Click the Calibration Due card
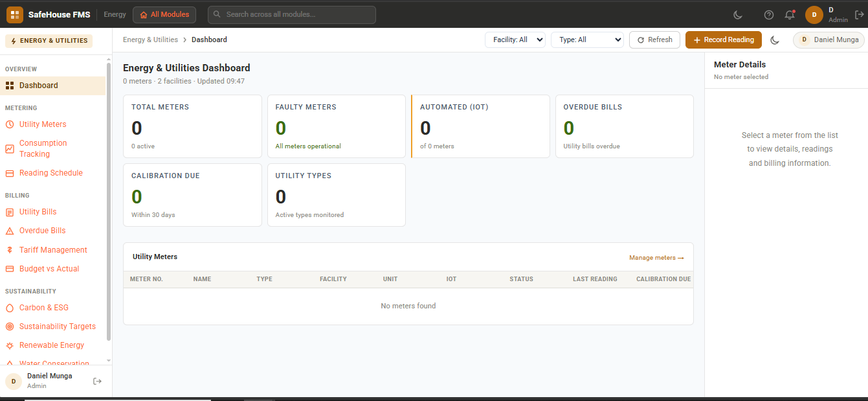The image size is (868, 401). click(x=192, y=195)
